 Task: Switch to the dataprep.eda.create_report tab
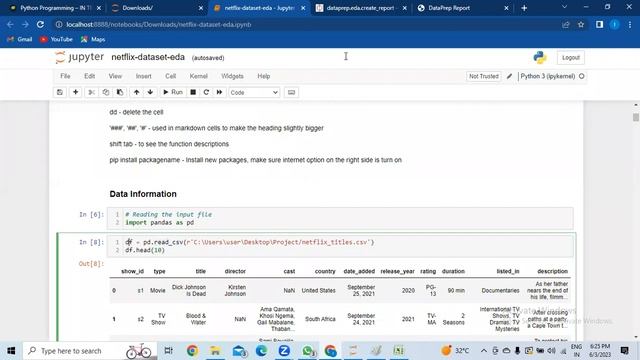tap(361, 8)
